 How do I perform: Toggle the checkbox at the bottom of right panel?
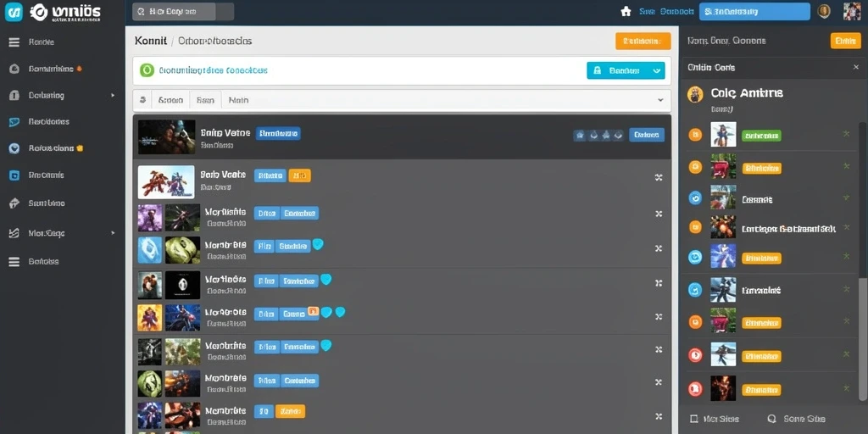pos(693,419)
